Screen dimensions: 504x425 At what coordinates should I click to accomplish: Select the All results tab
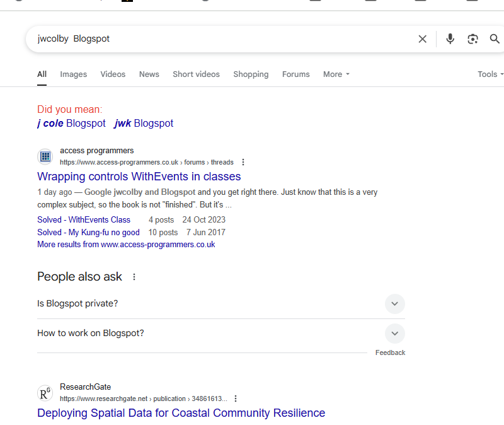tap(42, 74)
